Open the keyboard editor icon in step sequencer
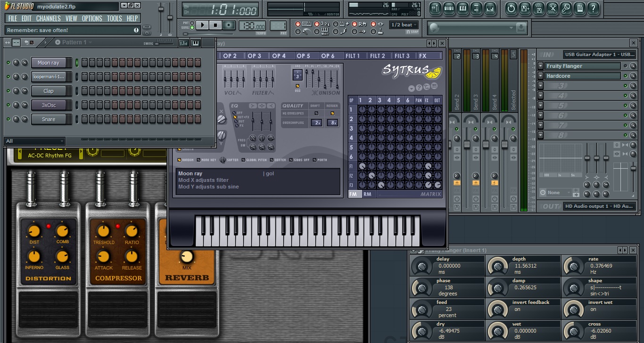 pos(195,43)
